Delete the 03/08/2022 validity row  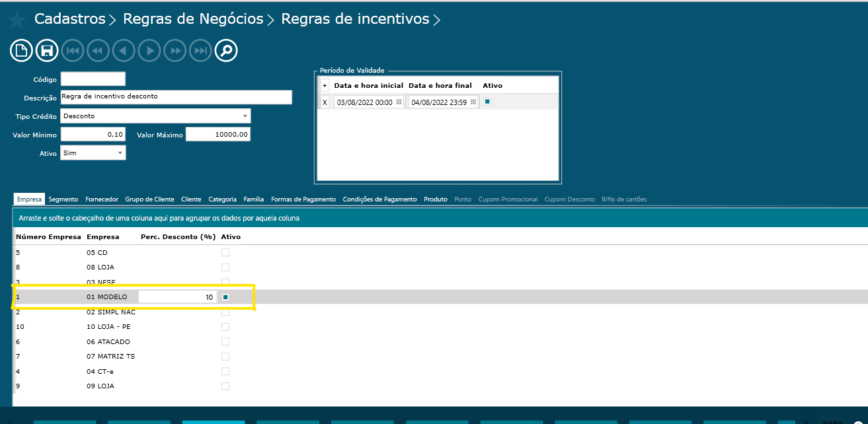(323, 102)
